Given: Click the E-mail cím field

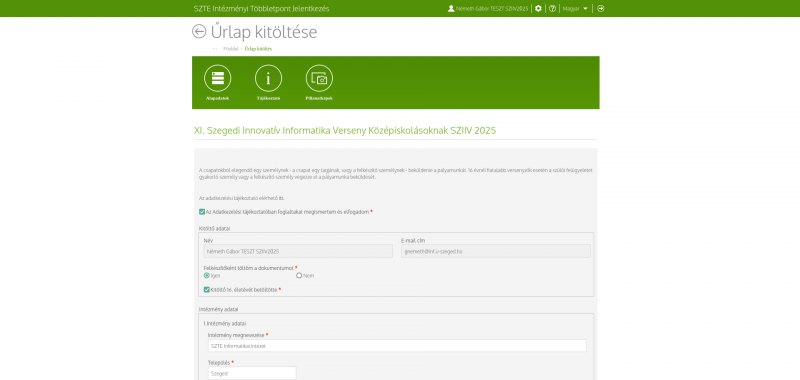Looking at the screenshot, I should (496, 251).
